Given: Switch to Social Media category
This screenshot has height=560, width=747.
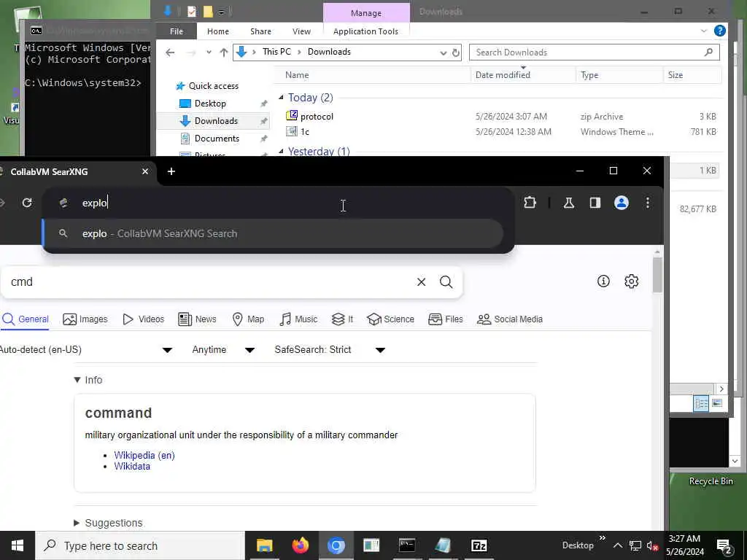Looking at the screenshot, I should [x=510, y=319].
